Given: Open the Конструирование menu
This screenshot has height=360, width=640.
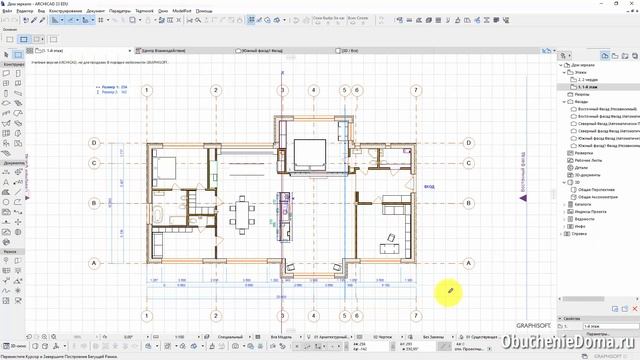Looking at the screenshot, I should point(65,11).
